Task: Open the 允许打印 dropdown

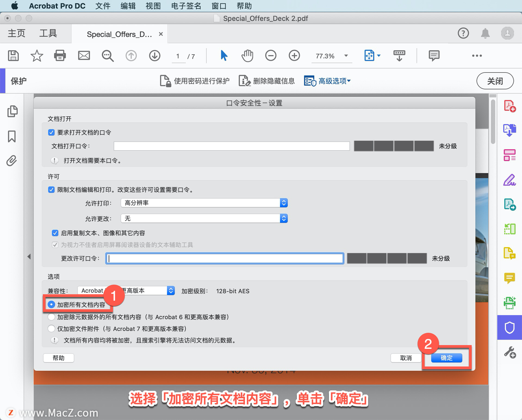Action: 204,203
